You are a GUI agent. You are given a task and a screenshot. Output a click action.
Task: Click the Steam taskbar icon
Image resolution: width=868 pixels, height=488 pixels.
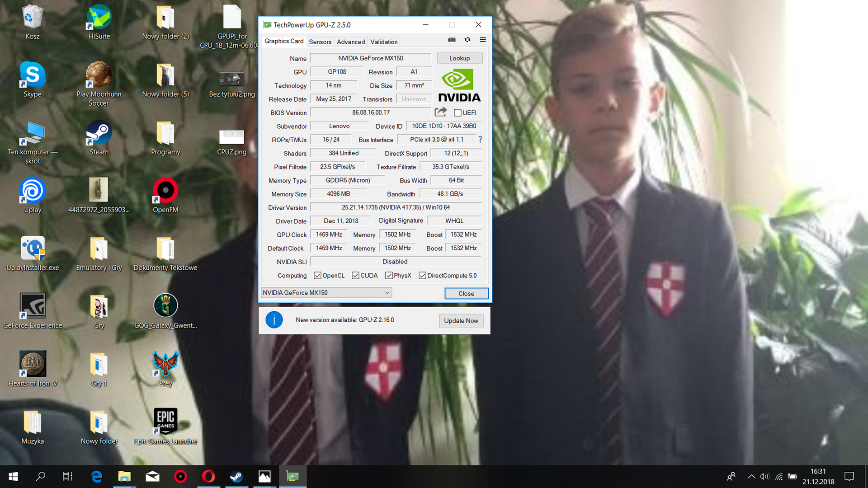[x=236, y=476]
